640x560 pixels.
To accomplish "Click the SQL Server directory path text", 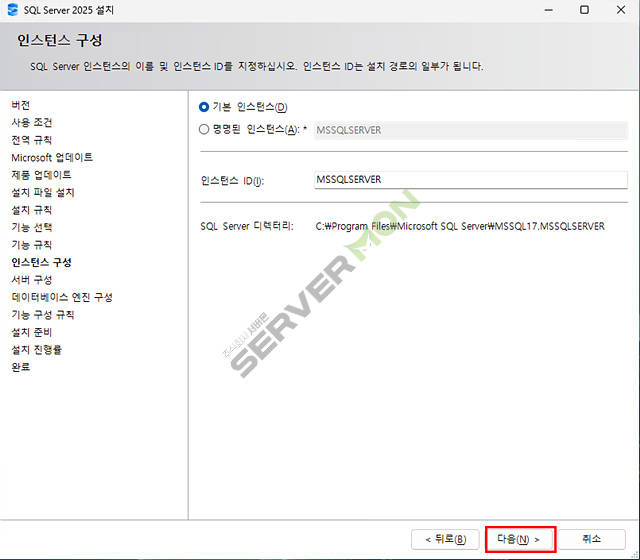I will (x=460, y=227).
